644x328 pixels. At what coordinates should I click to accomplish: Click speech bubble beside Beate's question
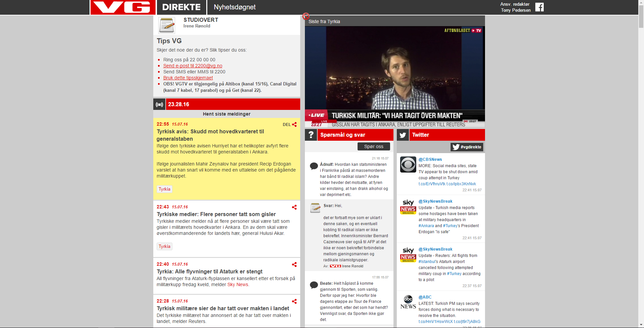pos(314,285)
